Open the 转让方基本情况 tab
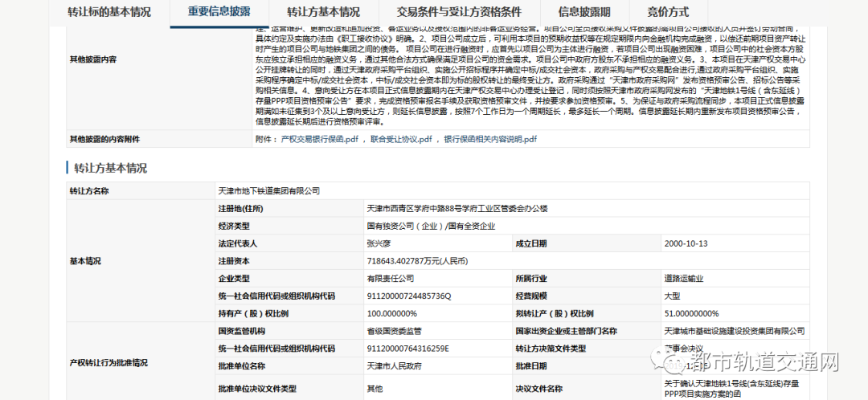 pos(323,12)
